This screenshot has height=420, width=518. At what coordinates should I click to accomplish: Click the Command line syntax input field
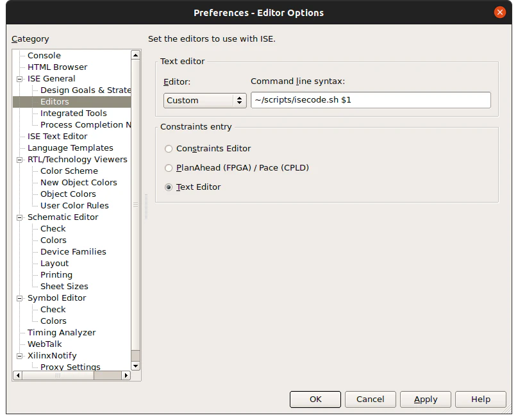coord(371,100)
